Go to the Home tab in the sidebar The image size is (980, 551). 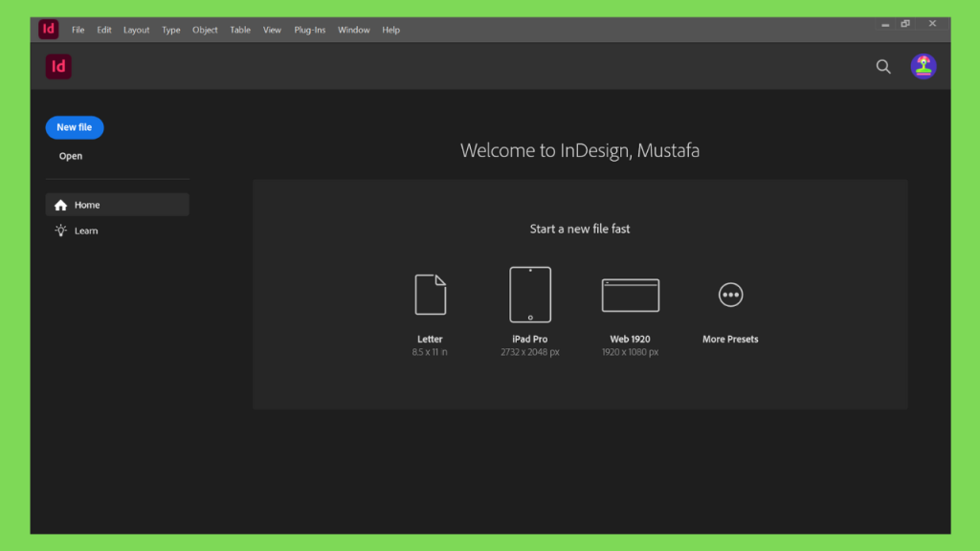[x=118, y=205]
